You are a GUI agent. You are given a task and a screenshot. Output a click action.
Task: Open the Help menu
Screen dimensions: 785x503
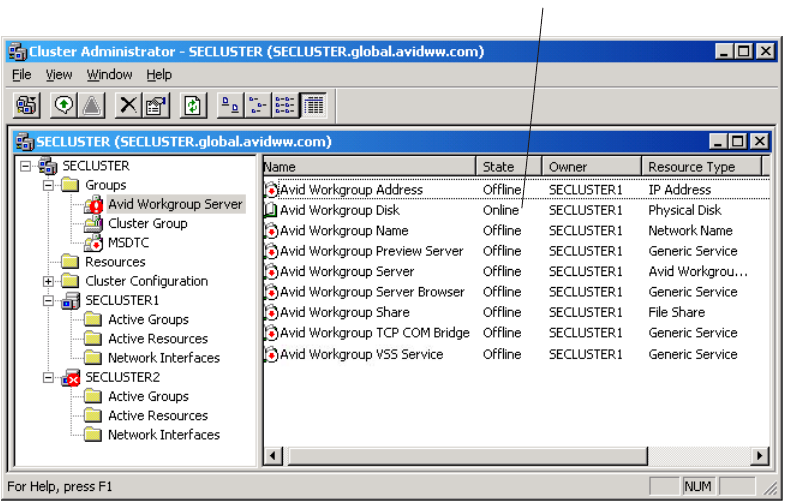159,75
